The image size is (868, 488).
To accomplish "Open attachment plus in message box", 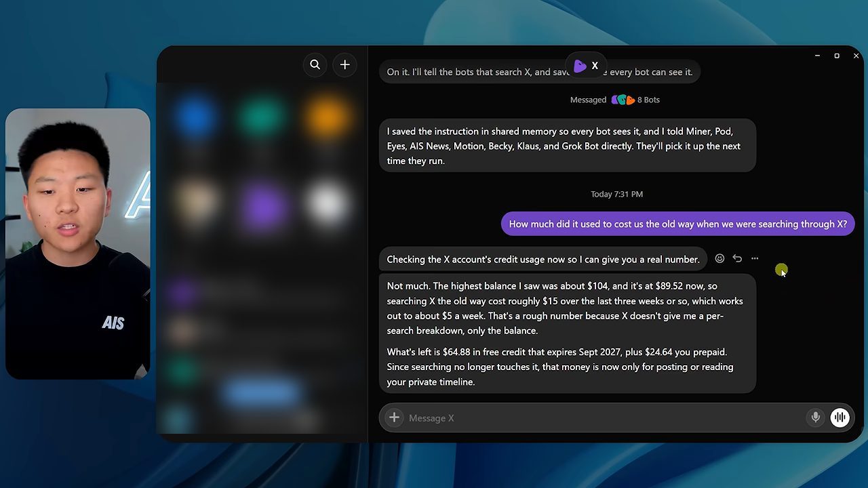I will coord(394,418).
